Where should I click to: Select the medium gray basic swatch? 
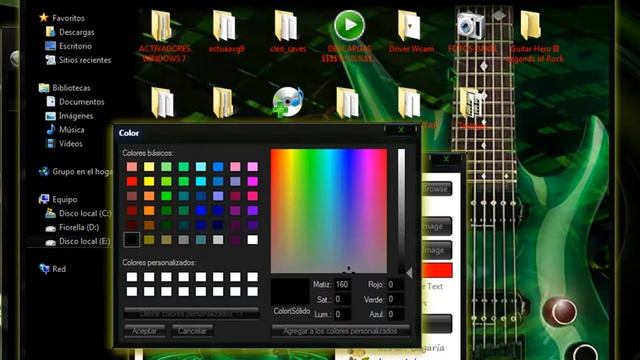[184, 240]
